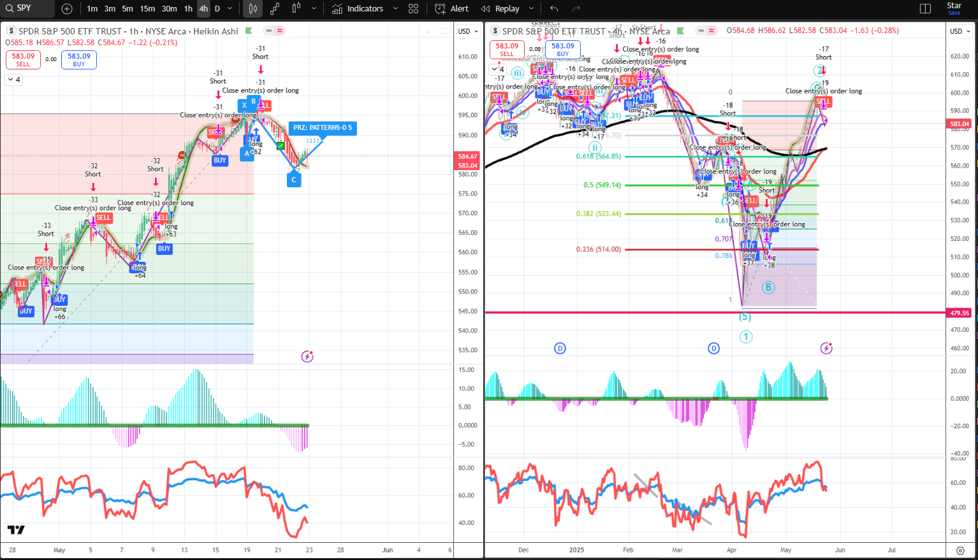Image resolution: width=978 pixels, height=560 pixels.
Task: Click the redo arrow
Action: point(576,9)
